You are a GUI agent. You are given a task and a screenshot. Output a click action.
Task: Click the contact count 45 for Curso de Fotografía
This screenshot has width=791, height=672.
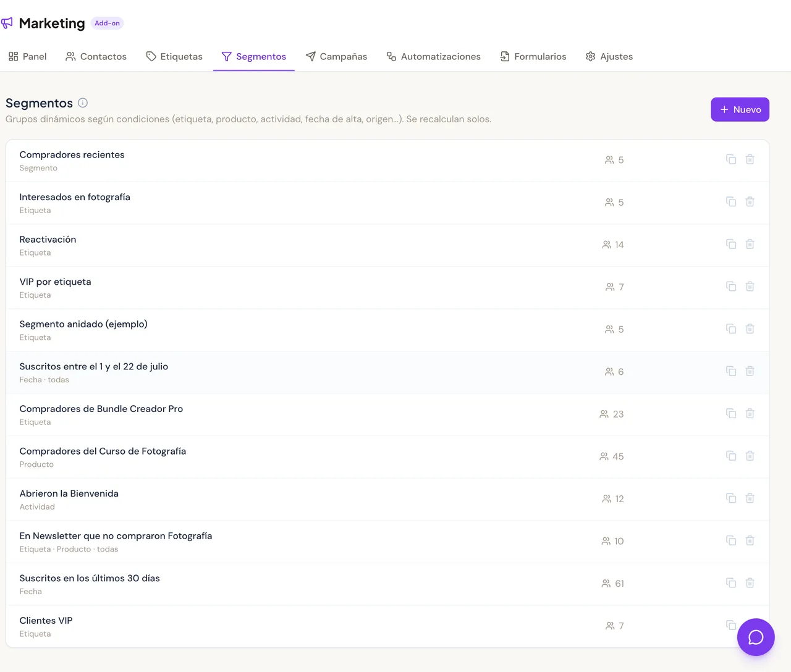(x=612, y=456)
